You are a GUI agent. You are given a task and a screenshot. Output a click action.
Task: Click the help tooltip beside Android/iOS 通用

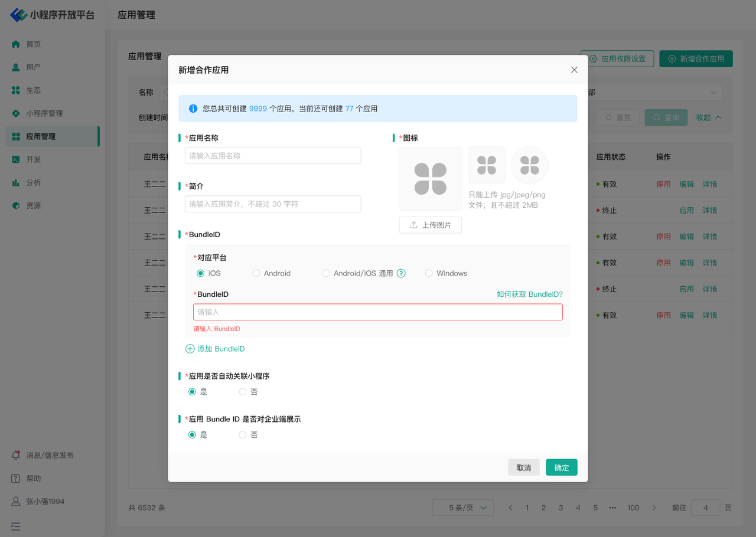(x=401, y=273)
